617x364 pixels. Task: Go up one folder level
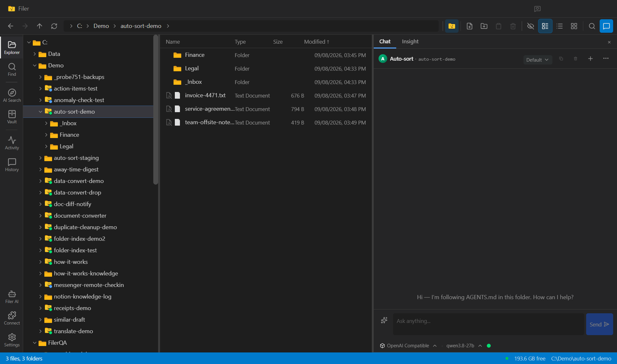[x=40, y=26]
